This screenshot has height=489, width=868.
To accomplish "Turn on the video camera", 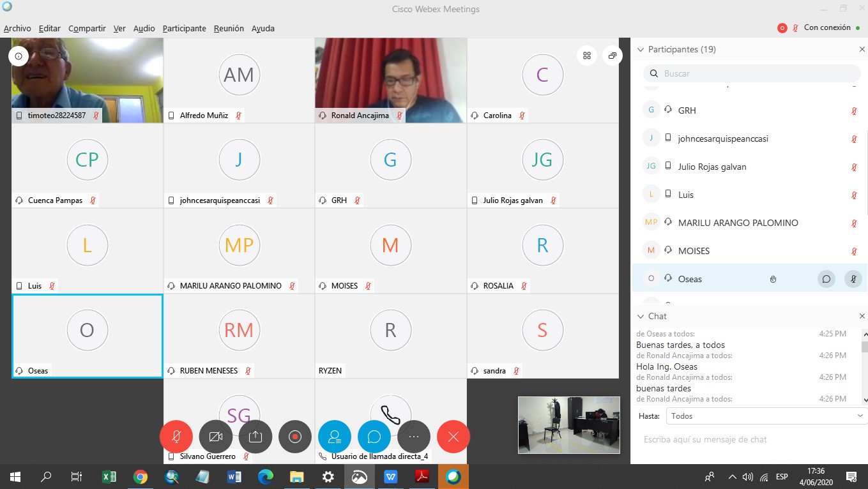I will [215, 437].
